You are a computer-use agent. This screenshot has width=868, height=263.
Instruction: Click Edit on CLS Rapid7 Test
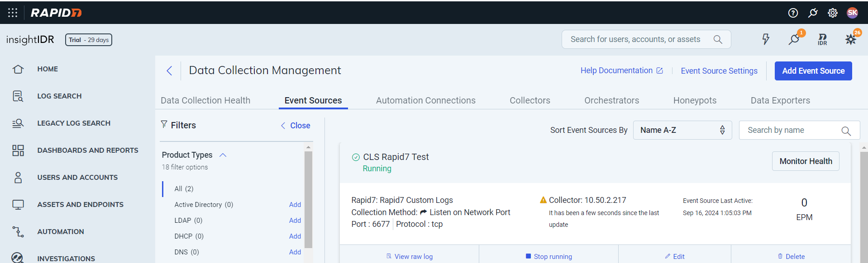click(674, 256)
